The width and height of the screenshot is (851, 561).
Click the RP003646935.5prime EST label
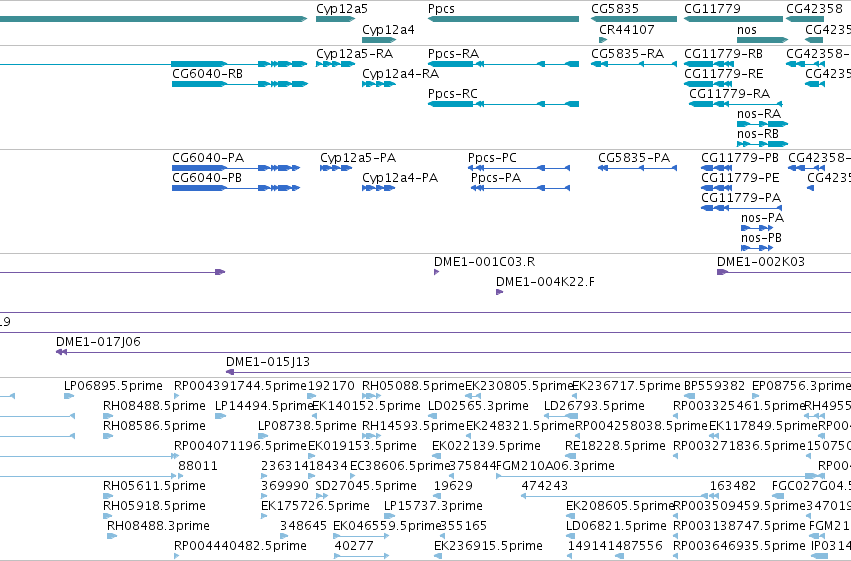[x=739, y=546]
